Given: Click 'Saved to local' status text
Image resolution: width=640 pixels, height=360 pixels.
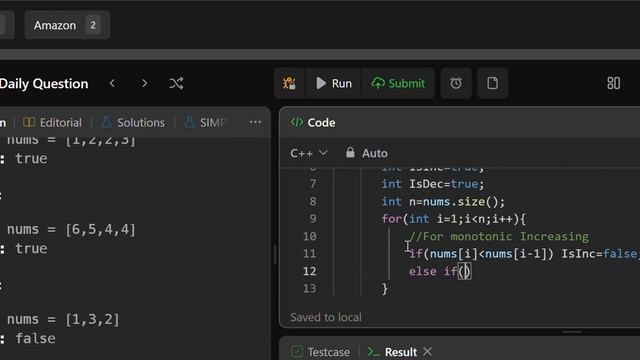Looking at the screenshot, I should pyautogui.click(x=326, y=317).
